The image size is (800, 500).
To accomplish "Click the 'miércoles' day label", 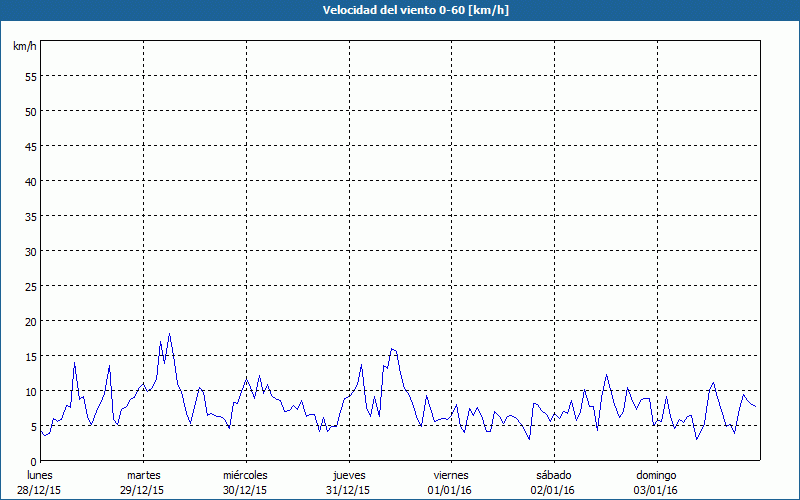I will click(x=245, y=475).
